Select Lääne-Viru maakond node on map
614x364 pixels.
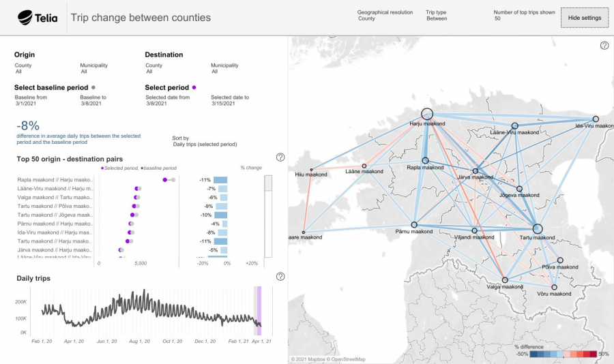(515, 125)
